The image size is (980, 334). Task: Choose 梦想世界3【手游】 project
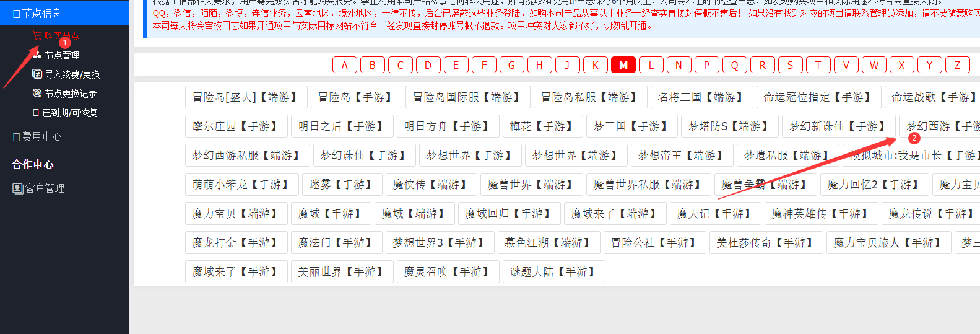pyautogui.click(x=440, y=243)
